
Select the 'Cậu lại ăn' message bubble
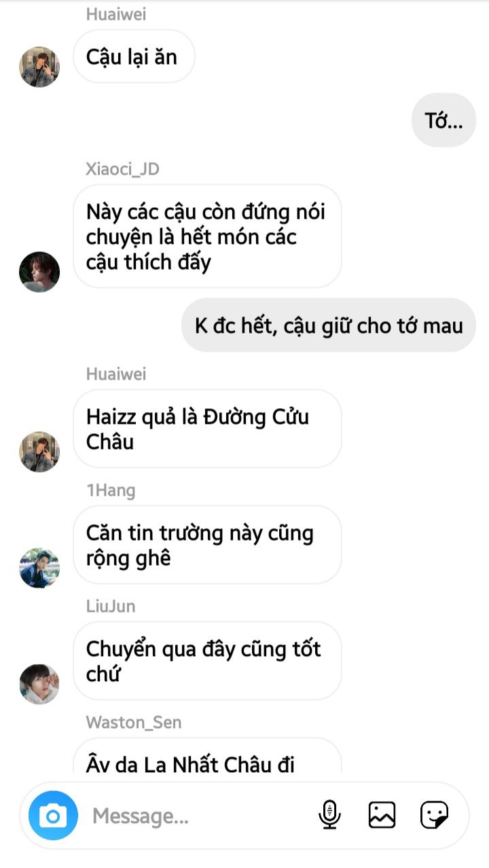(x=134, y=56)
